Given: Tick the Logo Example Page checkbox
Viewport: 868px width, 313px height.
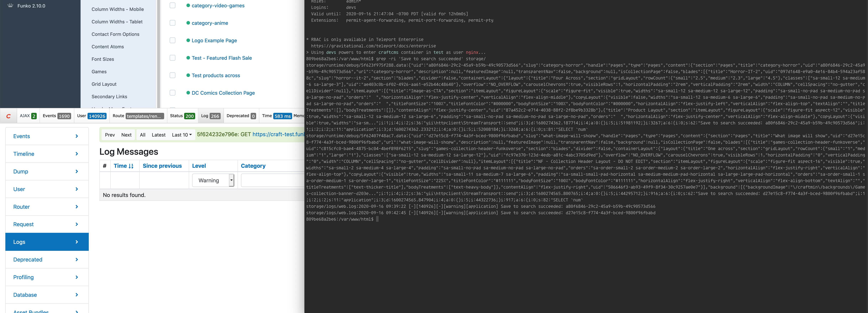Looking at the screenshot, I should tap(173, 40).
